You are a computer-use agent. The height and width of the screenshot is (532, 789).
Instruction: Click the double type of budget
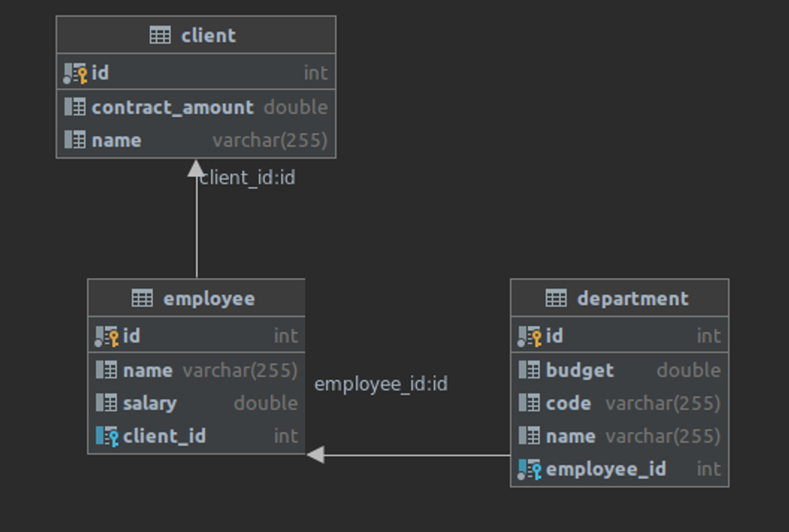[688, 370]
